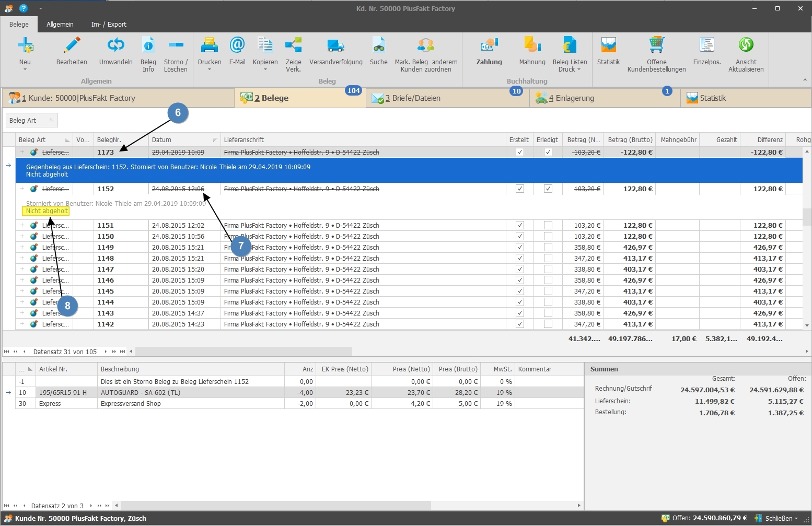Viewport: 812px width, 526px height.
Task: Open the Zahlung payment function
Action: coord(489,51)
